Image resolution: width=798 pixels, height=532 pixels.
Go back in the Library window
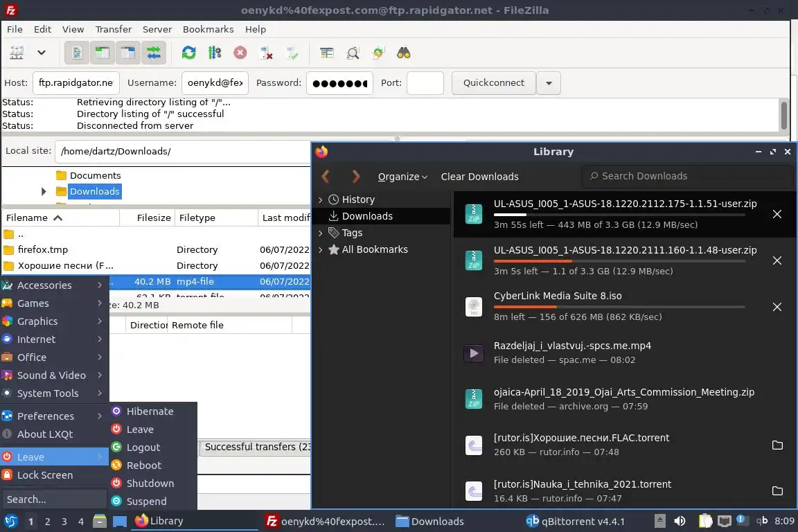[326, 176]
